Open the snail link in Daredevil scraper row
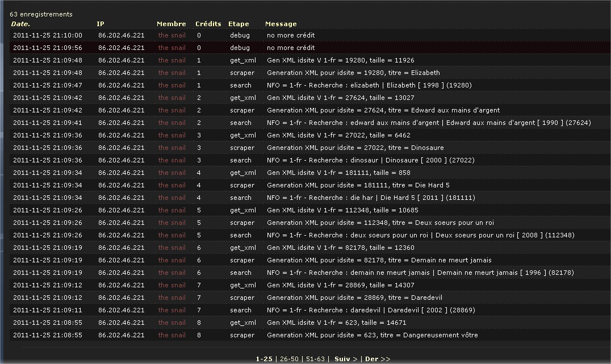Viewport: 611px width, 364px height. click(x=172, y=298)
